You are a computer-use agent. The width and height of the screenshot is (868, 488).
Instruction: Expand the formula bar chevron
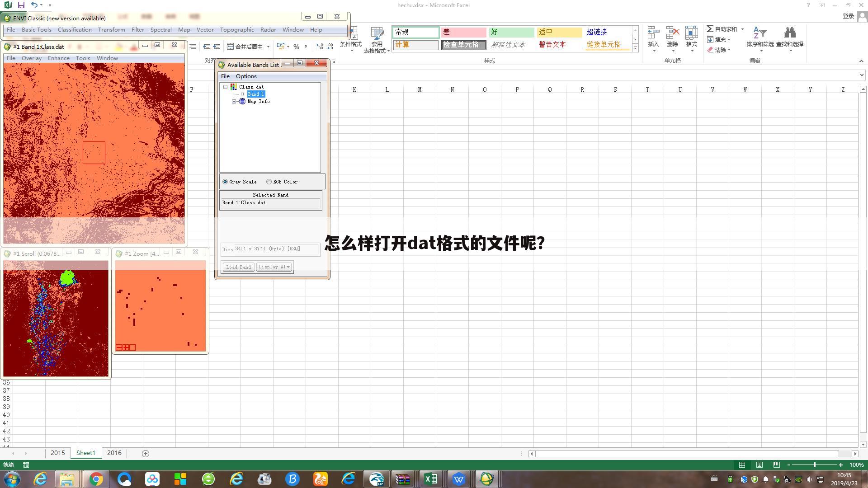862,75
